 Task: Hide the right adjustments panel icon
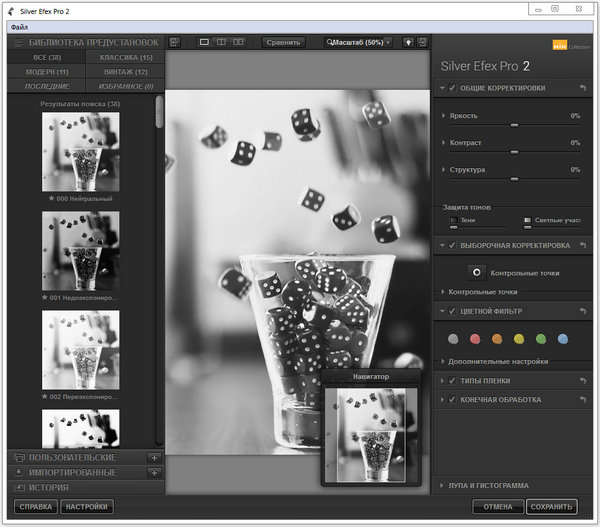(423, 42)
